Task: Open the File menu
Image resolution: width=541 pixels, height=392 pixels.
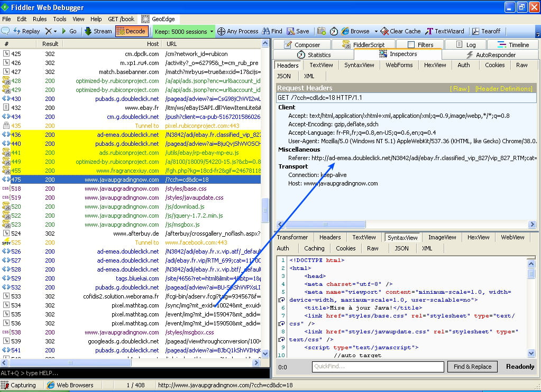Action: 6,19
